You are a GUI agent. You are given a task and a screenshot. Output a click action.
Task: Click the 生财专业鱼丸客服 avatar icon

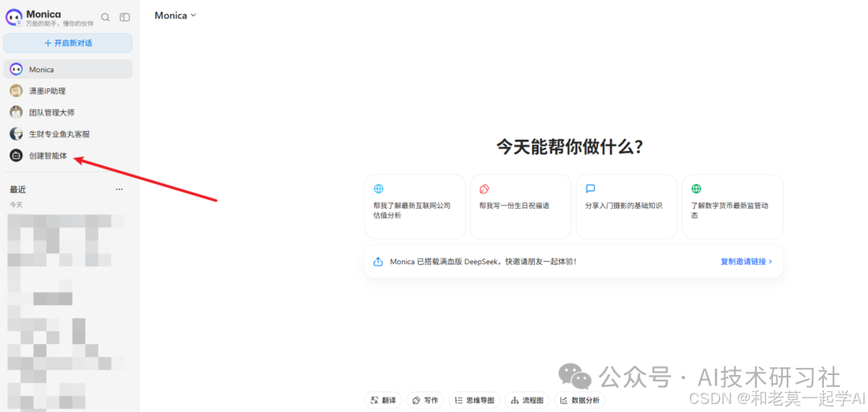(x=16, y=134)
